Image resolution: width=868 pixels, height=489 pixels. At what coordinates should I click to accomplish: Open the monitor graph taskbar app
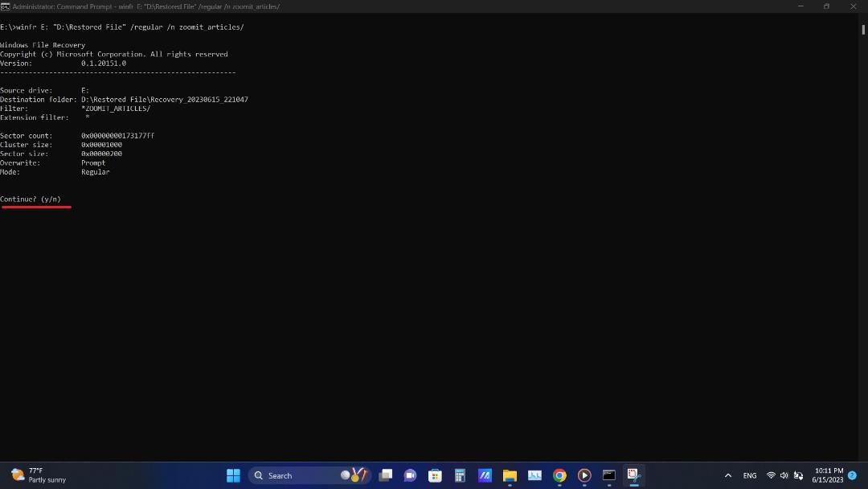[534, 475]
